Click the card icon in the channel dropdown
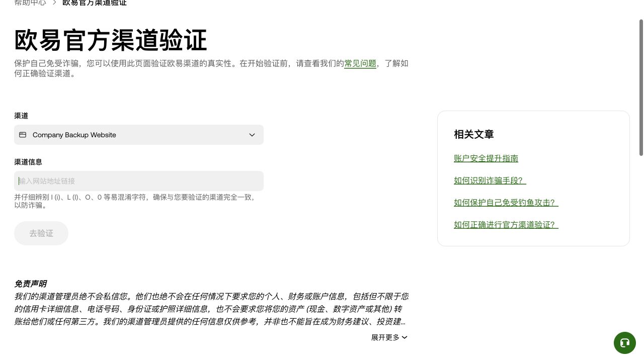The height and width of the screenshot is (362, 644). [x=23, y=135]
